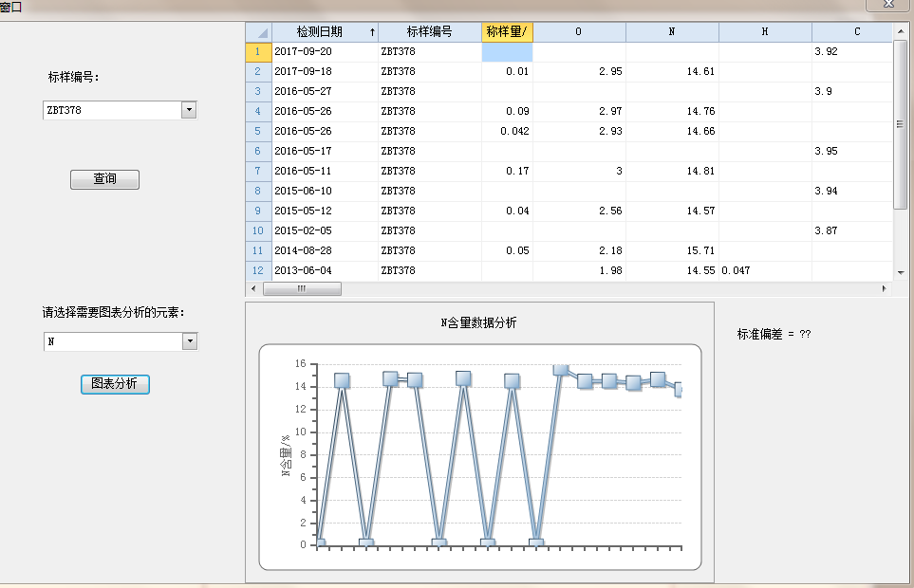The width and height of the screenshot is (914, 588).
Task: Open the 标样编号 ZBT378 dropdown arrow
Action: 189,110
